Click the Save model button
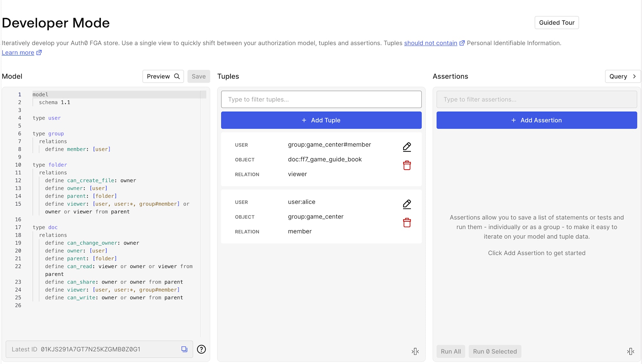The image size is (642, 364). point(198,76)
